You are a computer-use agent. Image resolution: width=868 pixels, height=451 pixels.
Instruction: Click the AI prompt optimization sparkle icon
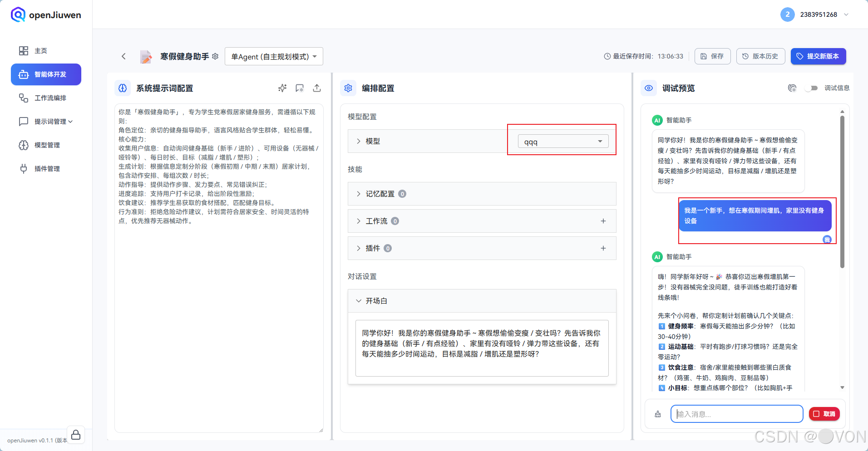pyautogui.click(x=282, y=88)
